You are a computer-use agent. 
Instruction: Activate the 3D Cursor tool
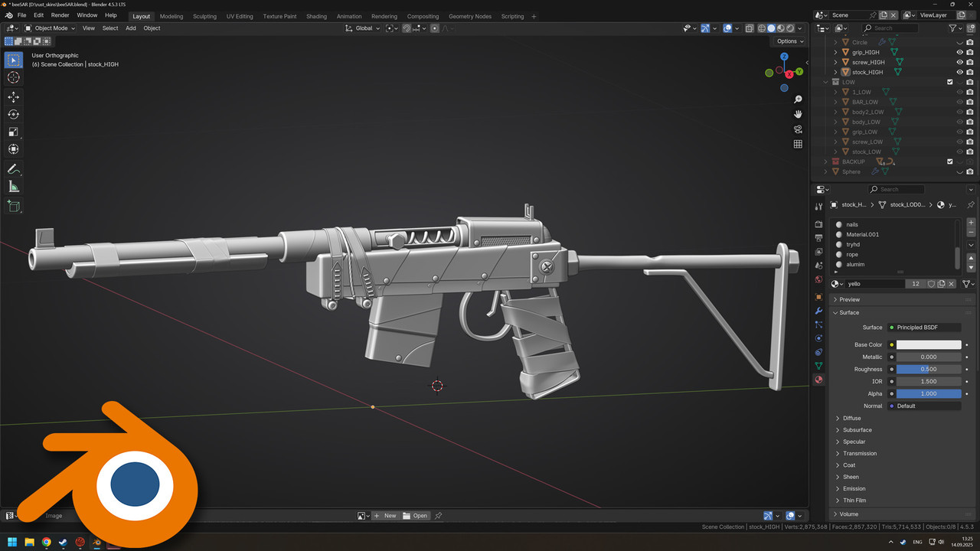[13, 77]
